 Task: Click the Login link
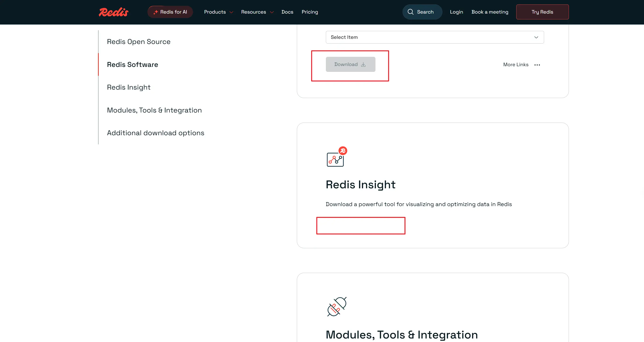click(x=456, y=12)
